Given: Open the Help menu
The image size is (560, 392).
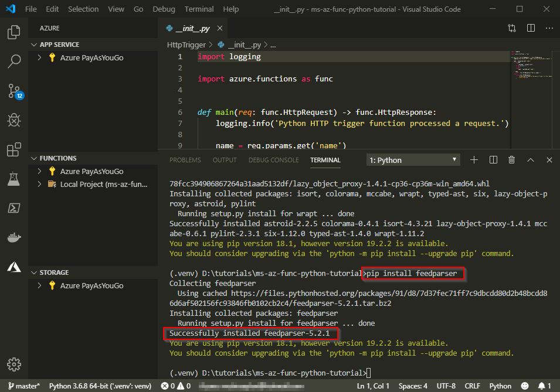Looking at the screenshot, I should [x=230, y=9].
